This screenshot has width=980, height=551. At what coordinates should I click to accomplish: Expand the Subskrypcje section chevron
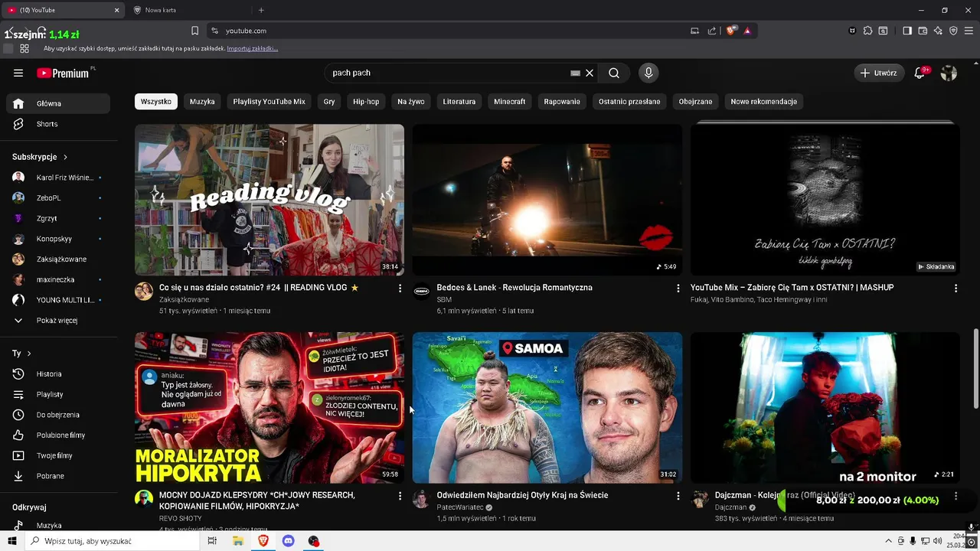pyautogui.click(x=65, y=157)
